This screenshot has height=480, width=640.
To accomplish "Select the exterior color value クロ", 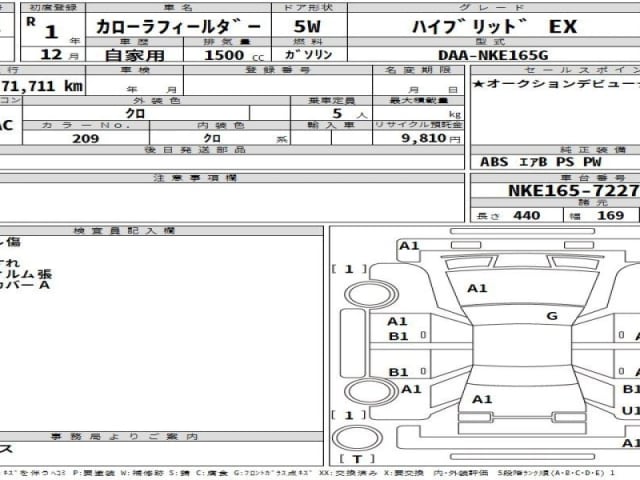I will coord(135,113).
